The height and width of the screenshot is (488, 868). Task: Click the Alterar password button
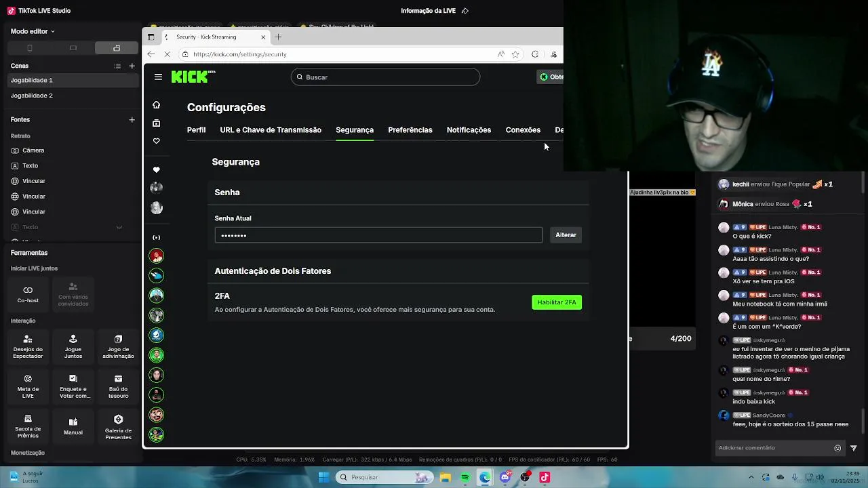coord(566,235)
